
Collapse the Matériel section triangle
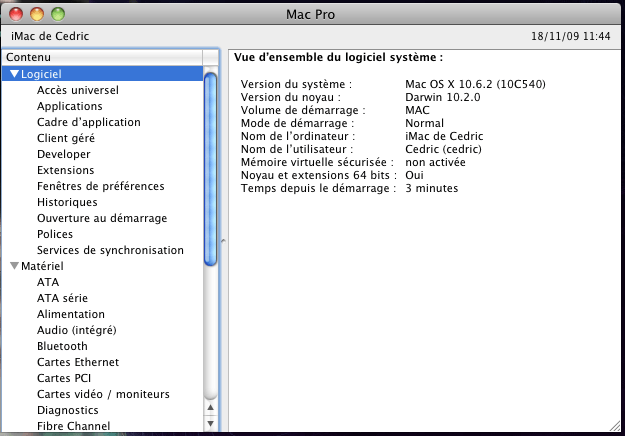tap(14, 265)
